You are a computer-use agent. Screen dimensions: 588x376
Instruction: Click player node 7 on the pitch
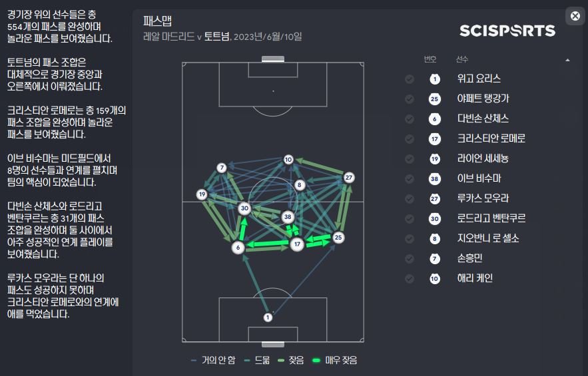point(222,168)
